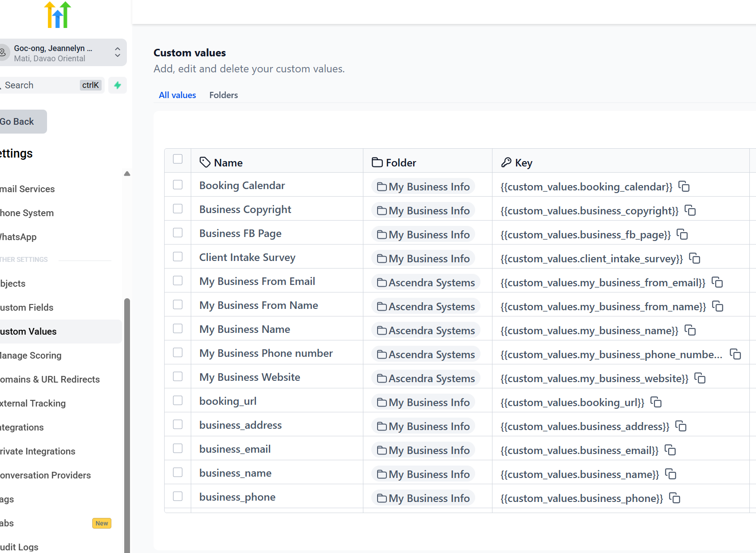Open the Booking Calendar custom value
This screenshot has height=553, width=756.
[x=242, y=186]
